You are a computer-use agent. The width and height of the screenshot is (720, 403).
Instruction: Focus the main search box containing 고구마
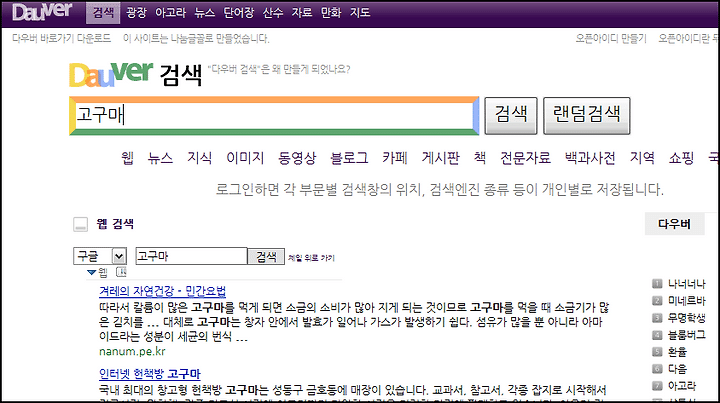point(274,116)
